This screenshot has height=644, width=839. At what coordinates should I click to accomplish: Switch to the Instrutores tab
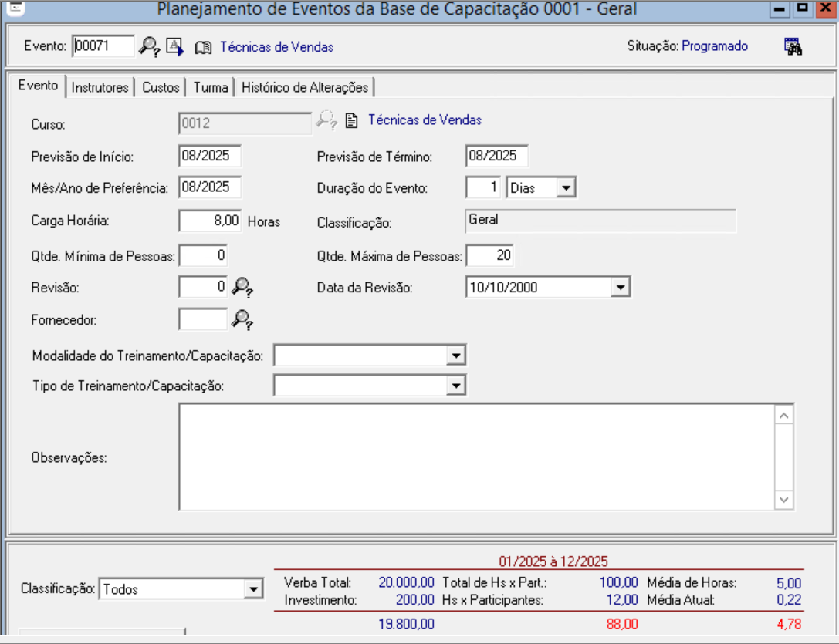click(100, 87)
